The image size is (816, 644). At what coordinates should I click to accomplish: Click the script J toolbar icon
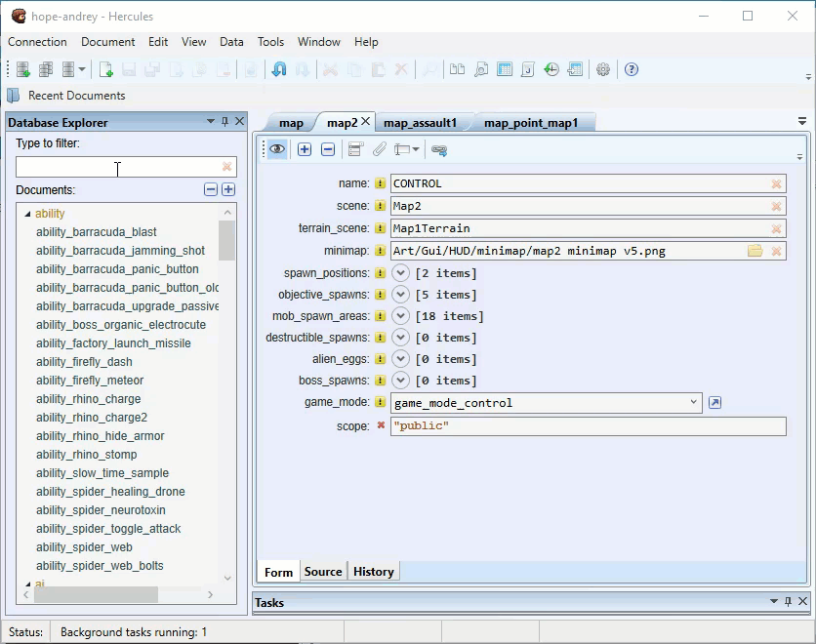pos(528,69)
